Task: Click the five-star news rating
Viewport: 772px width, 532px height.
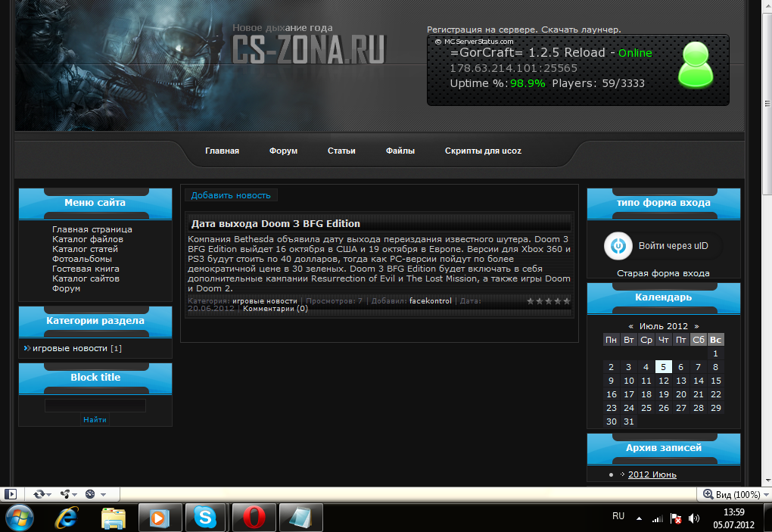Action: pos(549,301)
